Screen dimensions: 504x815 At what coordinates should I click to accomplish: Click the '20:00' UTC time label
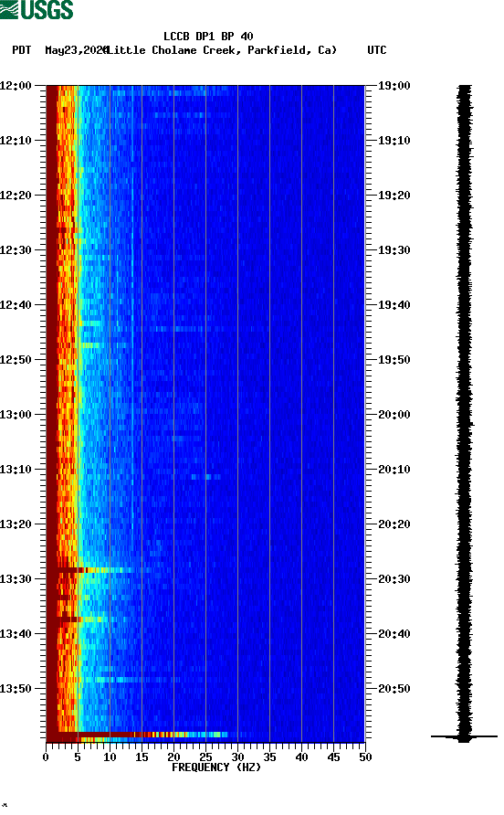394,415
